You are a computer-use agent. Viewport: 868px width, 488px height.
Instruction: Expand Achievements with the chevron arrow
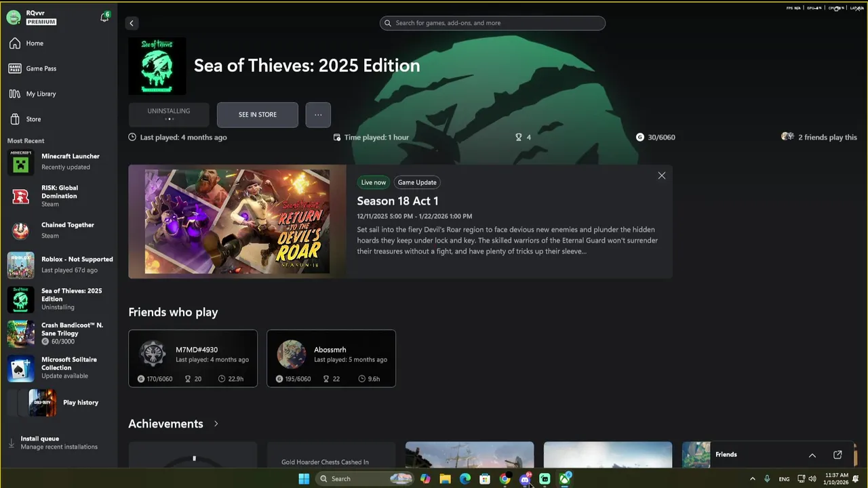click(x=216, y=424)
